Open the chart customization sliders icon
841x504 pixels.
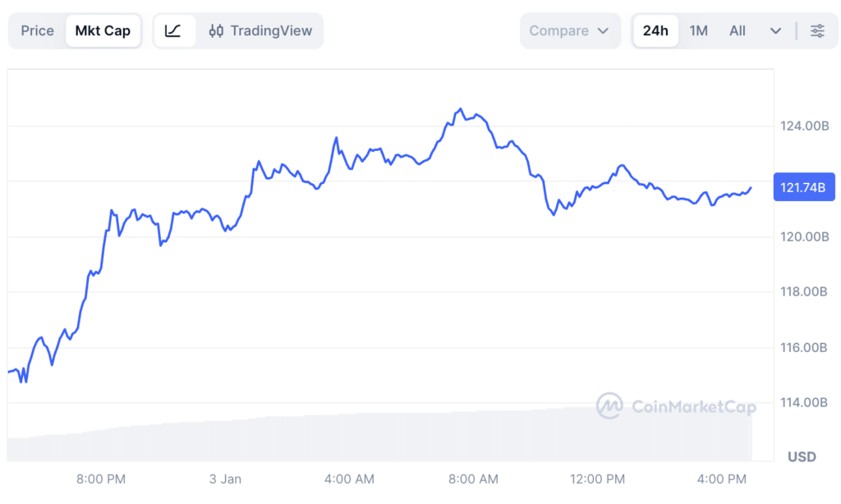(817, 30)
